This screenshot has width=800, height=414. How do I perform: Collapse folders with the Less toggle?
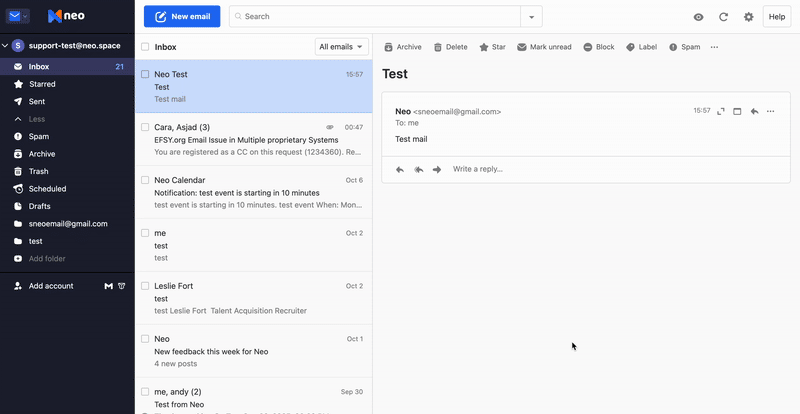point(67,119)
